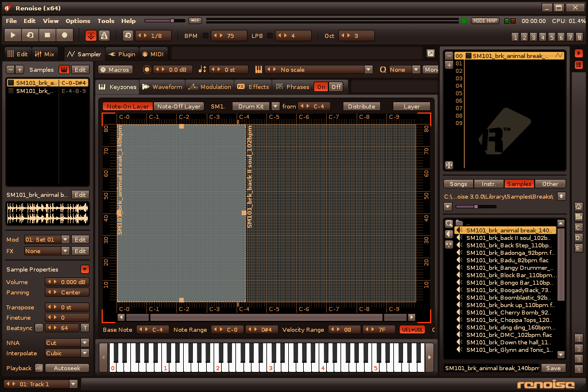This screenshot has width=588, height=392.
Task: Click the browser speaker preview icon
Action: pyautogui.click(x=448, y=234)
